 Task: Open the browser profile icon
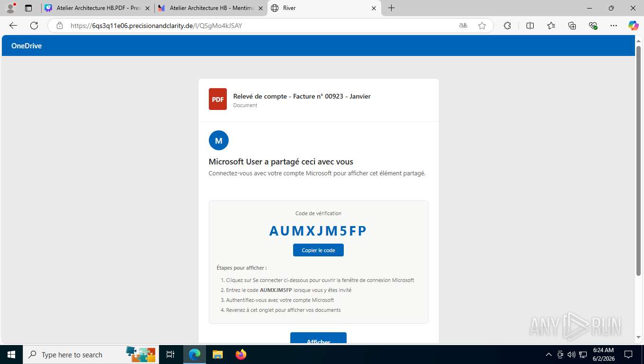click(x=10, y=8)
